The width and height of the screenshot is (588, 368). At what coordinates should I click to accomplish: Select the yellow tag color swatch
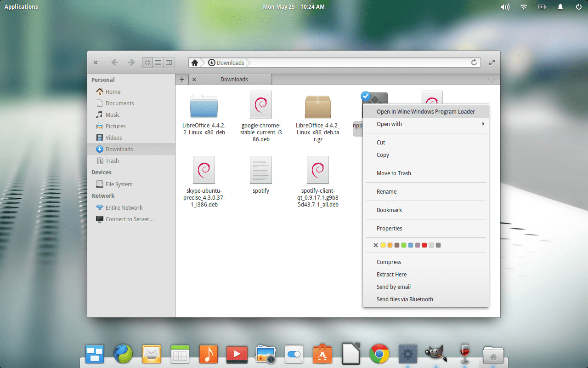coord(383,245)
